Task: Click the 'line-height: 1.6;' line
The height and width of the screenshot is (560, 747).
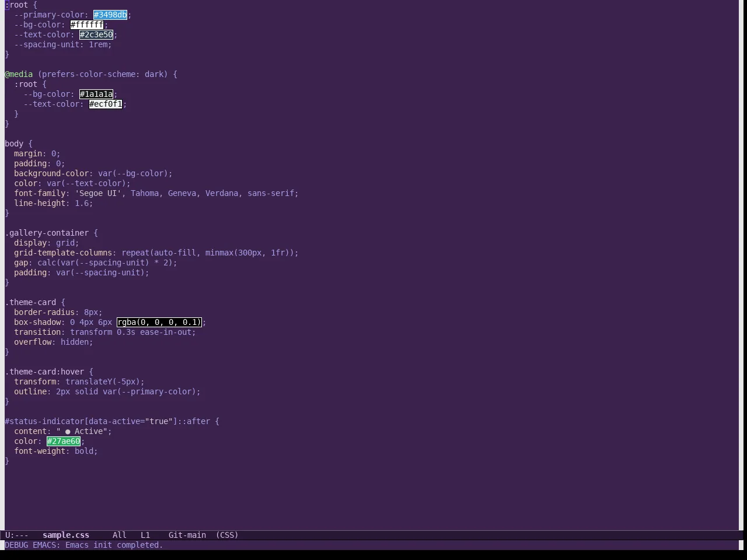Action: (54, 203)
